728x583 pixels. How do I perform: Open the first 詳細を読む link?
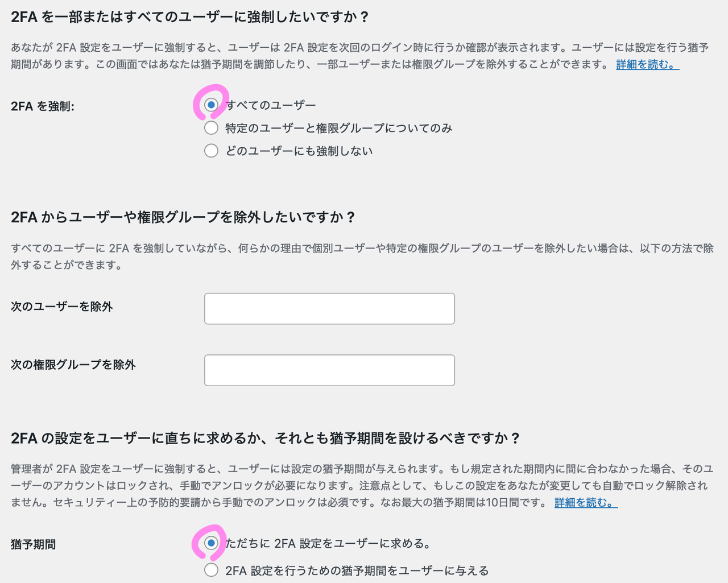[647, 65]
